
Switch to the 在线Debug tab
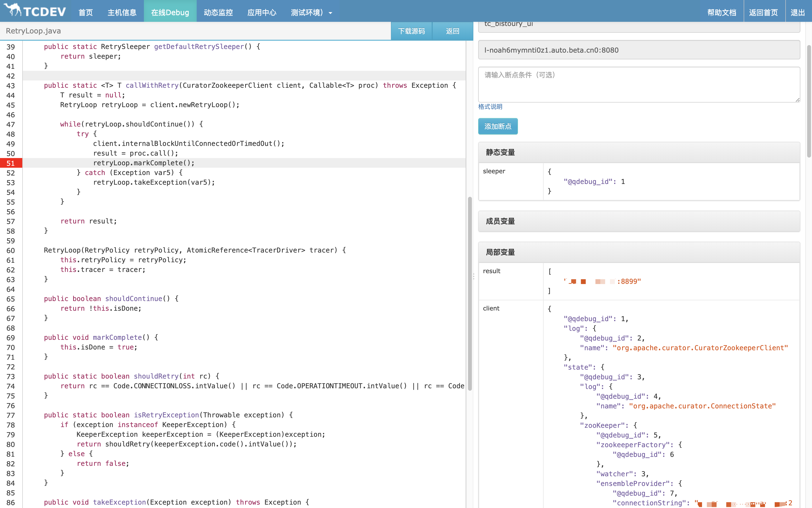coord(170,12)
